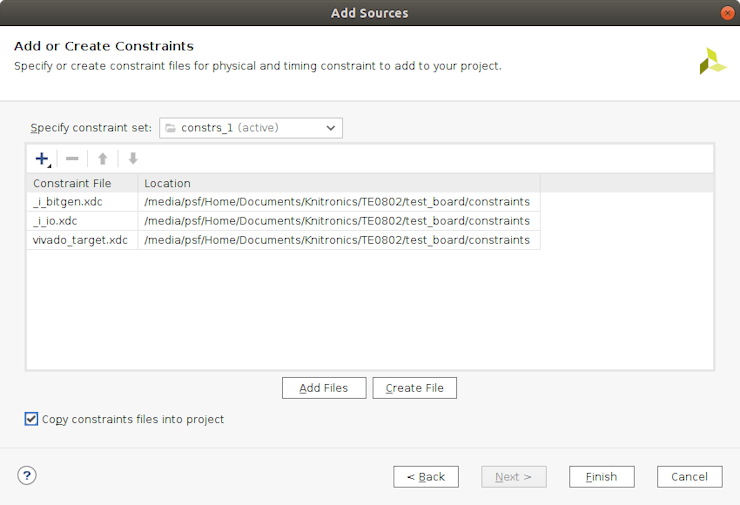Close the Add Sources dialog window
Viewport: 740px width, 505px height.
[x=727, y=13]
